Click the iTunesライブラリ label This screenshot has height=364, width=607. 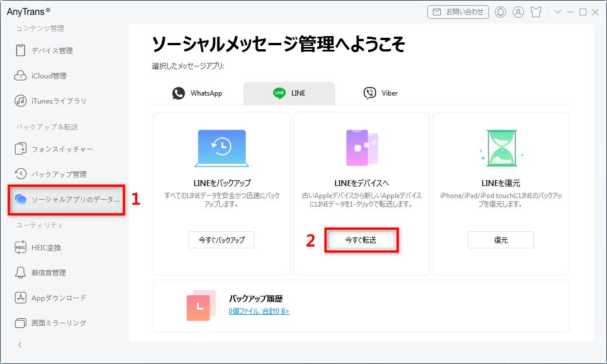tap(59, 101)
